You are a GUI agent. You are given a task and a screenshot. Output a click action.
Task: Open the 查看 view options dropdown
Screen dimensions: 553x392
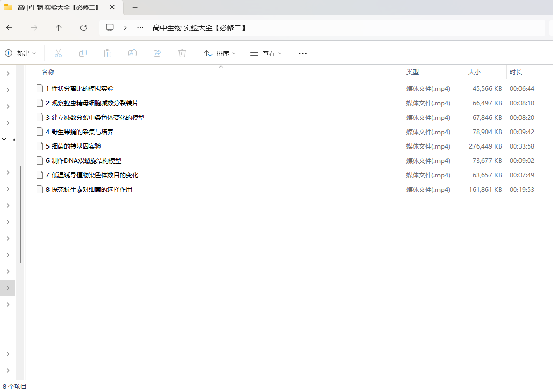tap(266, 53)
